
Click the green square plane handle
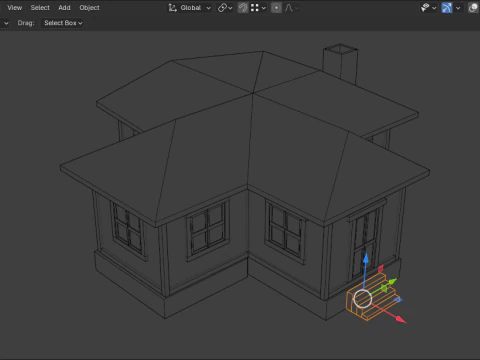385,288
